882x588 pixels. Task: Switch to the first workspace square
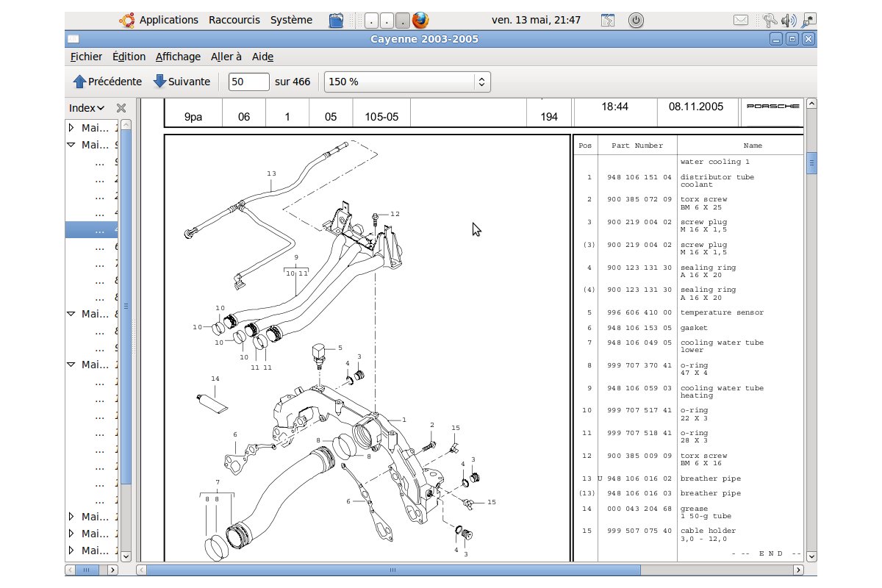(372, 20)
